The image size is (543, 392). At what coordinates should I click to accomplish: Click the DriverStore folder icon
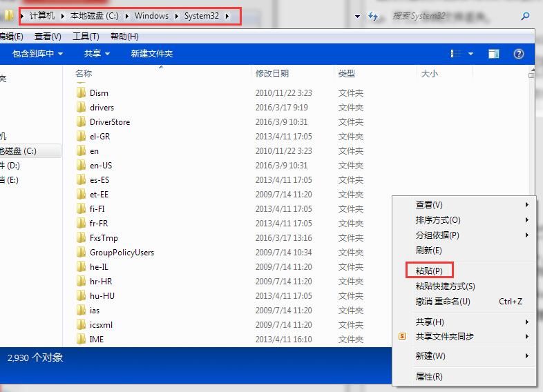coord(81,121)
